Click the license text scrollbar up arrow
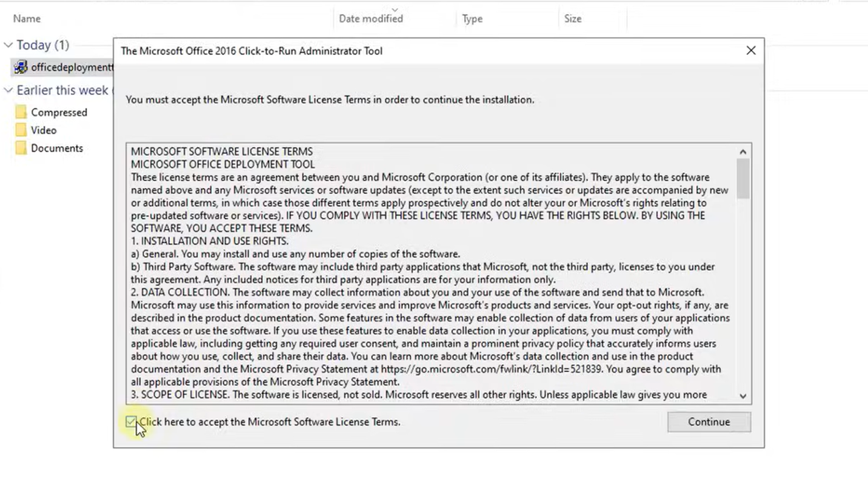868x488 pixels. 743,152
